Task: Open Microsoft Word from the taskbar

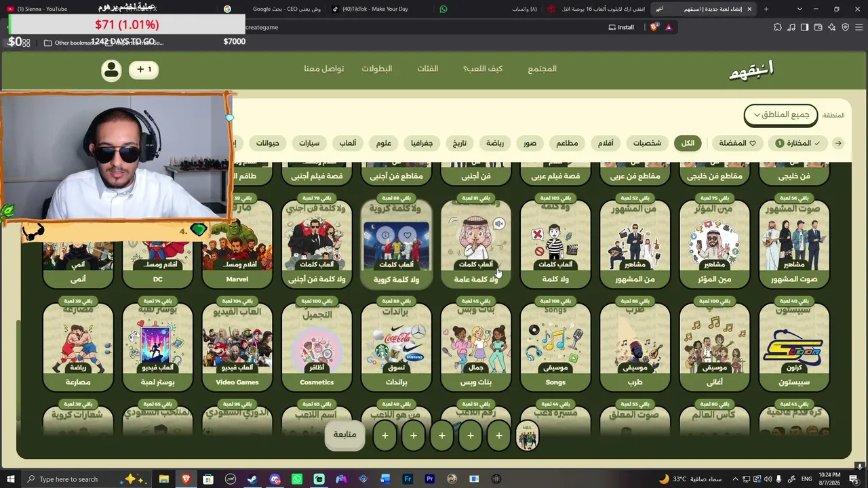Action: [x=385, y=479]
